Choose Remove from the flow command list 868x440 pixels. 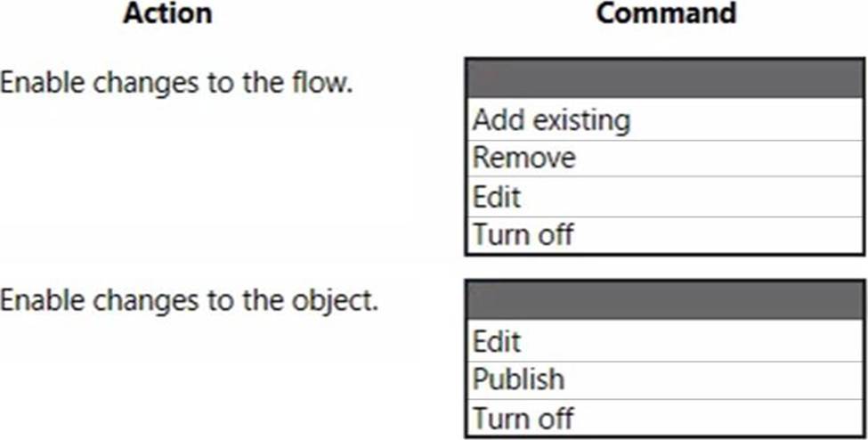664,158
